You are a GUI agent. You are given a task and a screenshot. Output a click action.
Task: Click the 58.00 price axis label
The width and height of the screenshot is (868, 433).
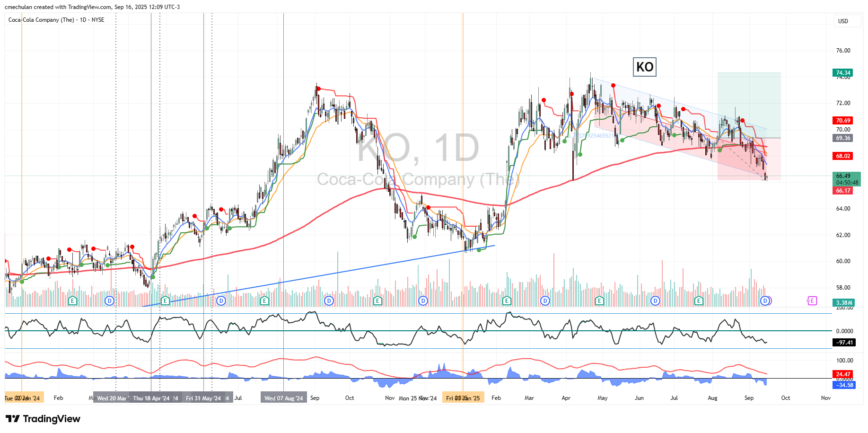click(843, 288)
